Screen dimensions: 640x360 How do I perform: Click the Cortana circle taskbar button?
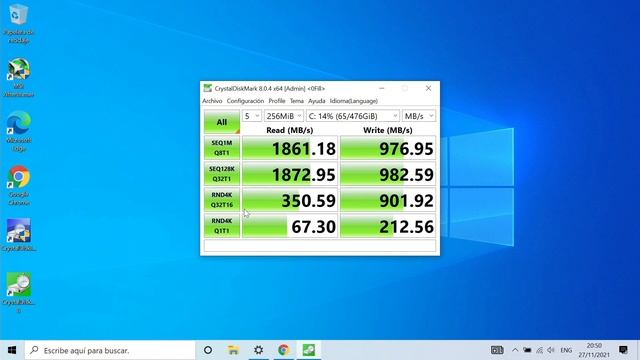pyautogui.click(x=208, y=350)
